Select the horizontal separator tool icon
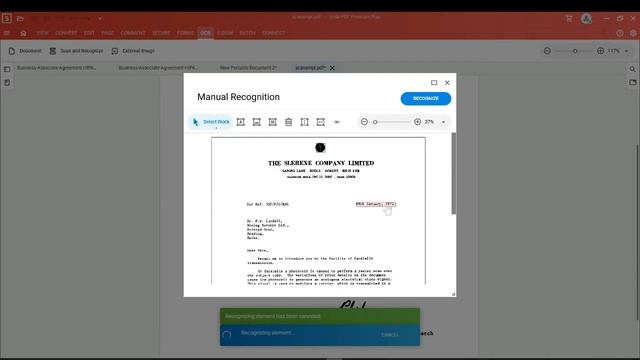The image size is (640, 360). [320, 122]
